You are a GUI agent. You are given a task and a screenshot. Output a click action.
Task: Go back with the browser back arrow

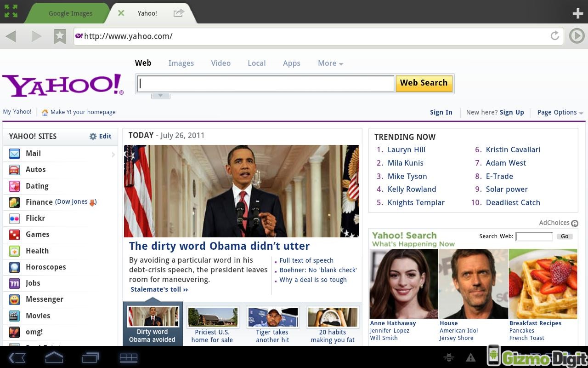coord(11,36)
